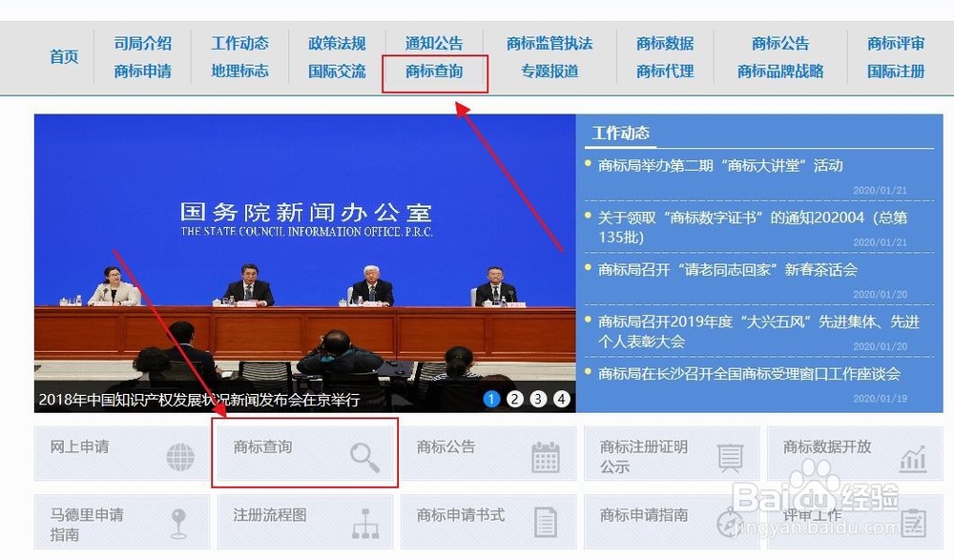This screenshot has height=560, width=954.
Task: Select carousel slide 1 indicator
Action: tap(491, 400)
